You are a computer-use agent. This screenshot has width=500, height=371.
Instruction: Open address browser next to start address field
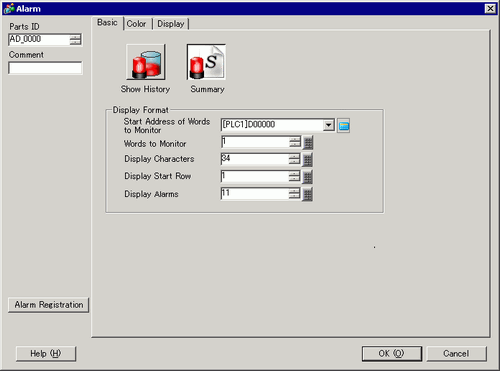tap(343, 126)
